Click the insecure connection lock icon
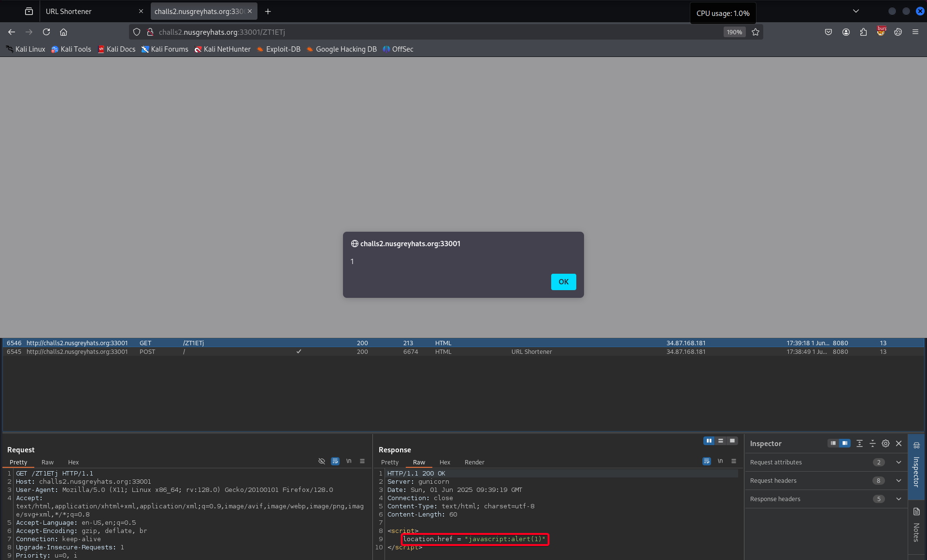The height and width of the screenshot is (560, 927). (x=150, y=32)
